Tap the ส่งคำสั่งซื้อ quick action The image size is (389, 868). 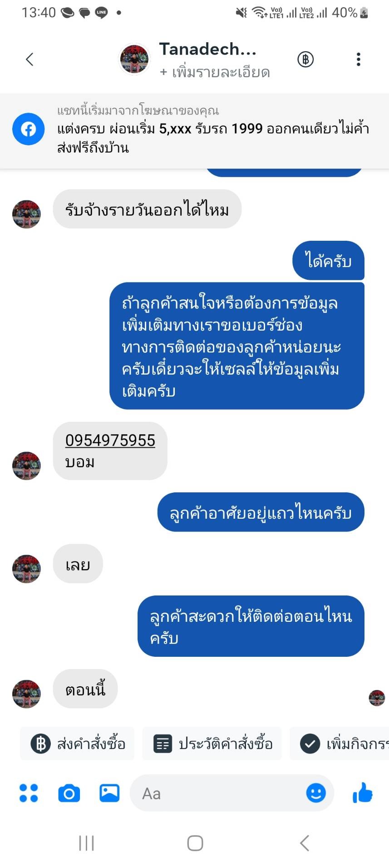(x=77, y=744)
